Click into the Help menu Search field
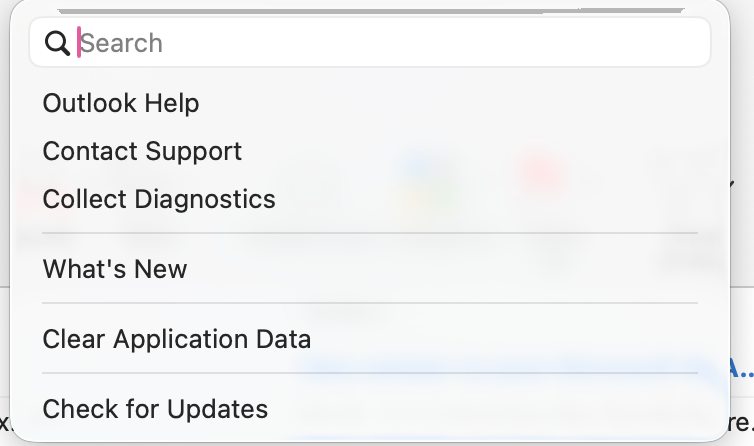The height and width of the screenshot is (446, 754). point(390,43)
